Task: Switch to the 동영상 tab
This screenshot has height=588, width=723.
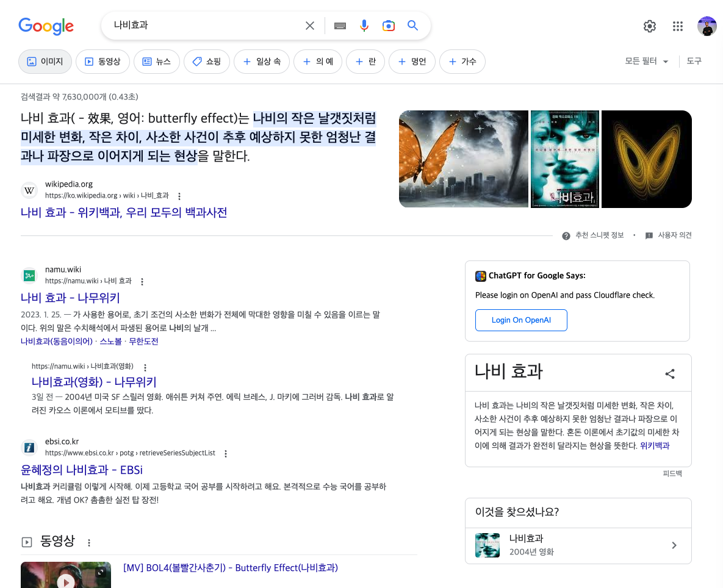Action: (103, 61)
